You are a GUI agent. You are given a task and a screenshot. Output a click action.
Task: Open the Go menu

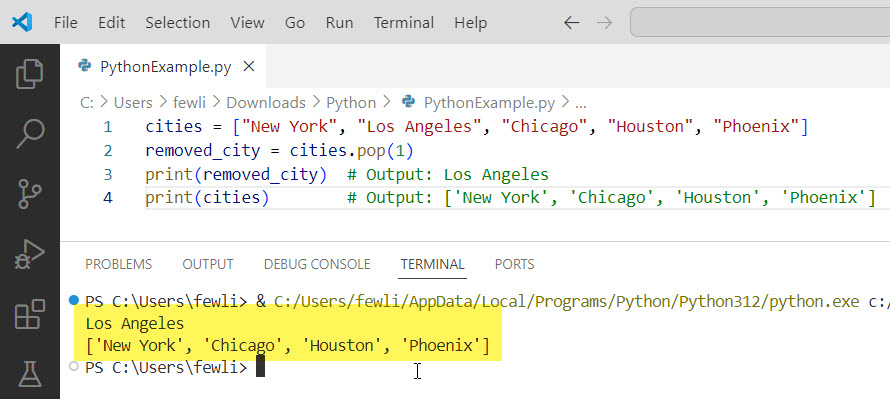click(295, 23)
